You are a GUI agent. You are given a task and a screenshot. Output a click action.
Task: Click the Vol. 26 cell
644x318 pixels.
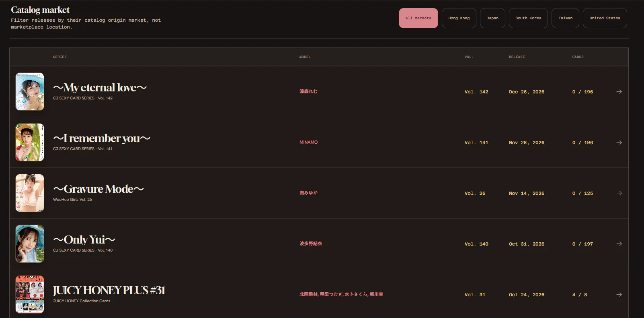475,193
